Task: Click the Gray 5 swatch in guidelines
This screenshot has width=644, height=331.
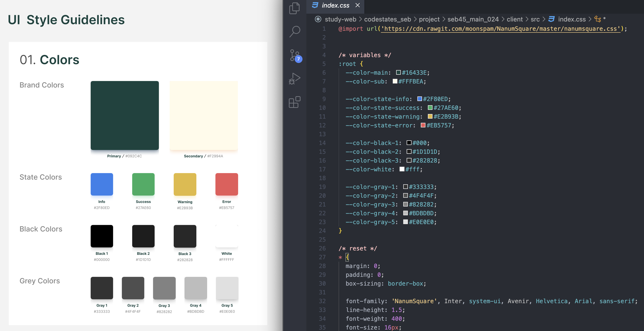Action: coord(227,288)
